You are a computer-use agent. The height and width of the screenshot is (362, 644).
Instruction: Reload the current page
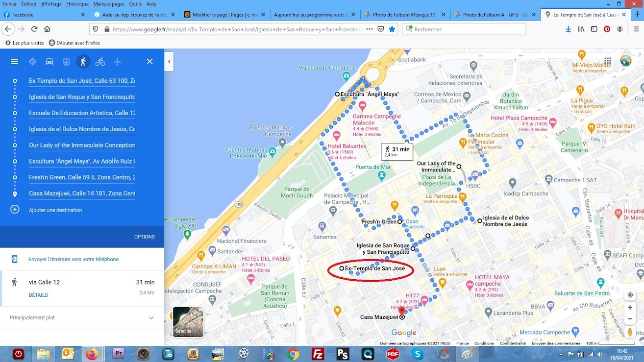pyautogui.click(x=34, y=29)
